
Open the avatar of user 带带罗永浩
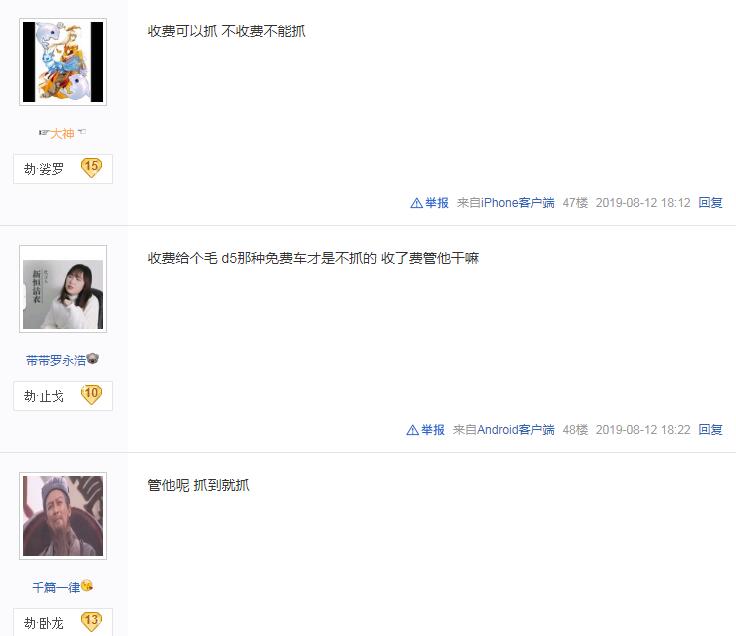[x=63, y=289]
